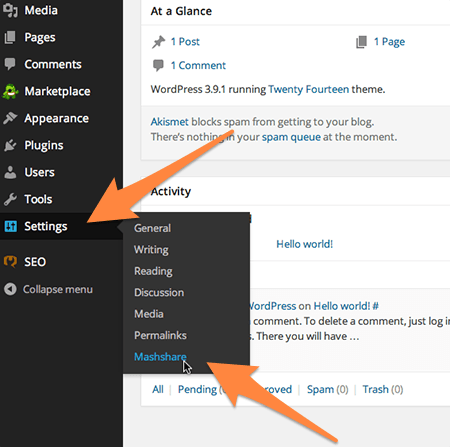Click the Users person icon
This screenshot has width=450, height=447.
pyautogui.click(x=10, y=172)
